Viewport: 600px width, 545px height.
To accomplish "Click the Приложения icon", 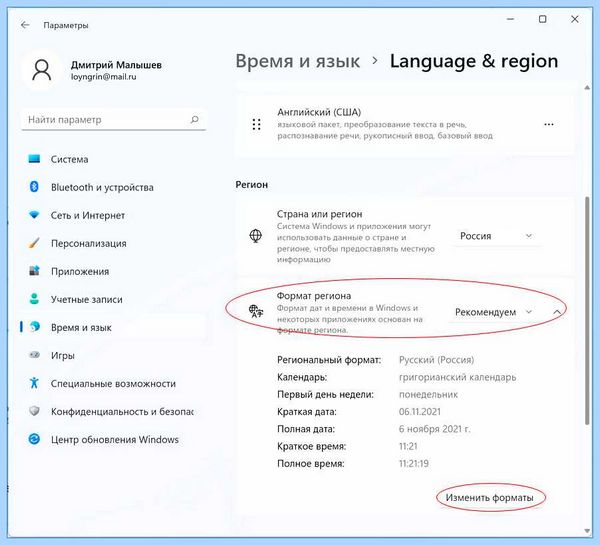I will pos(34,271).
